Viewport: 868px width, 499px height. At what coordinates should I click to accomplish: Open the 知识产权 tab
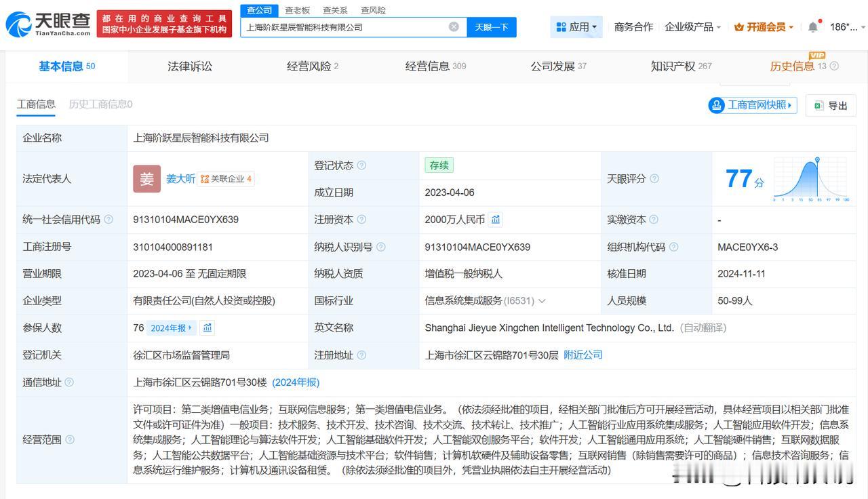681,66
